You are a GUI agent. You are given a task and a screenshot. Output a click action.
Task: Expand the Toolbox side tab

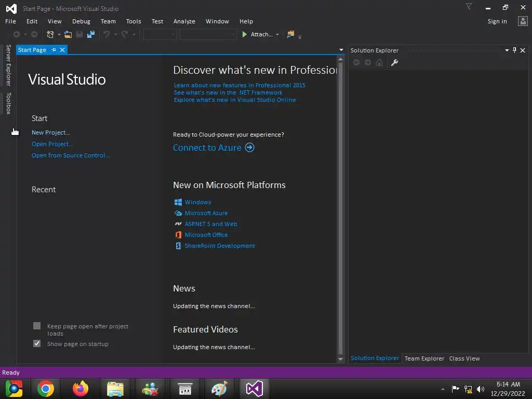coord(8,103)
